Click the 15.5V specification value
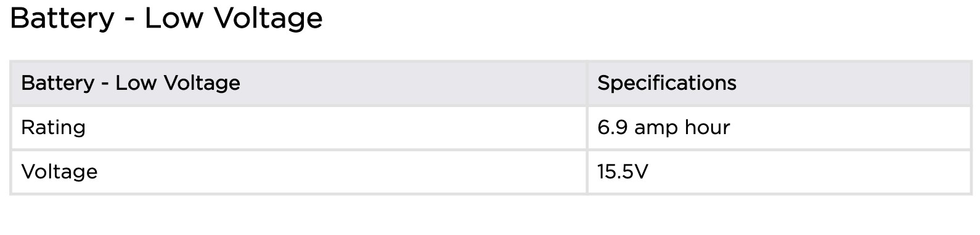980x235 pixels. [623, 171]
